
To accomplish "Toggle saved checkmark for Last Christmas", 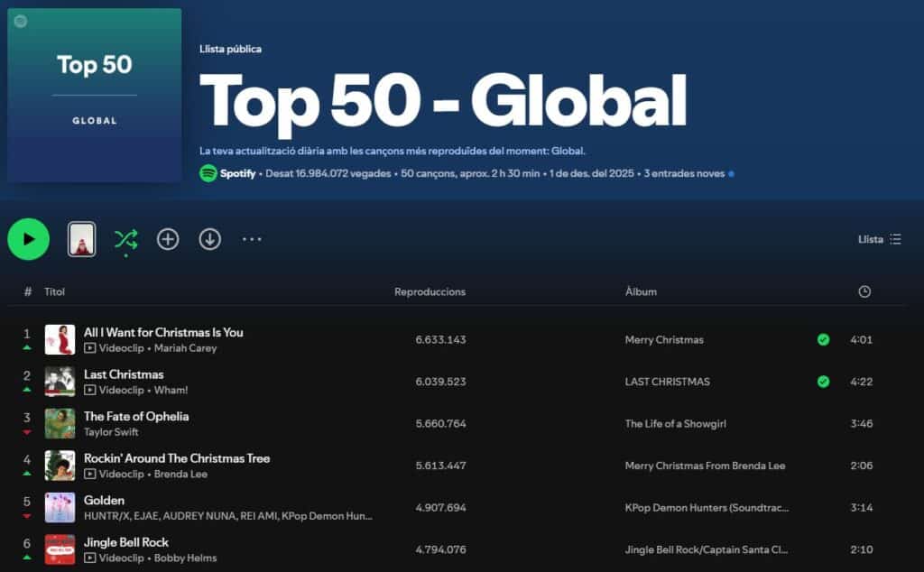I will point(823,382).
